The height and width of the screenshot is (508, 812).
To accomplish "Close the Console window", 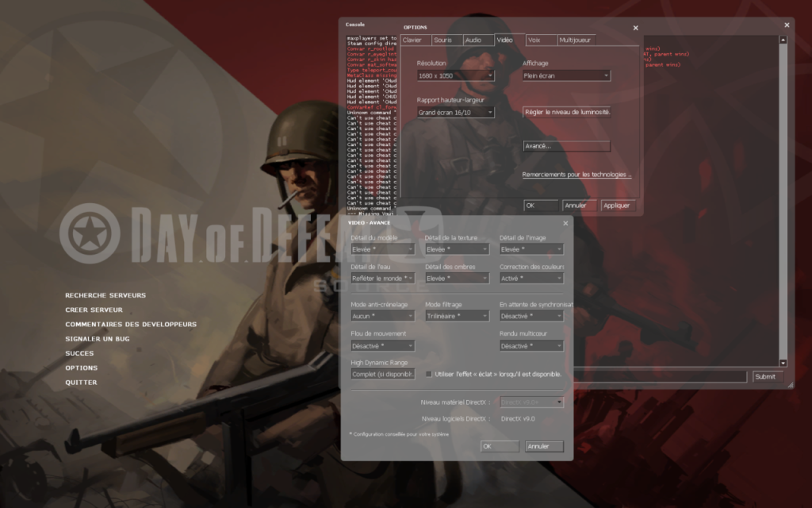I will click(787, 25).
